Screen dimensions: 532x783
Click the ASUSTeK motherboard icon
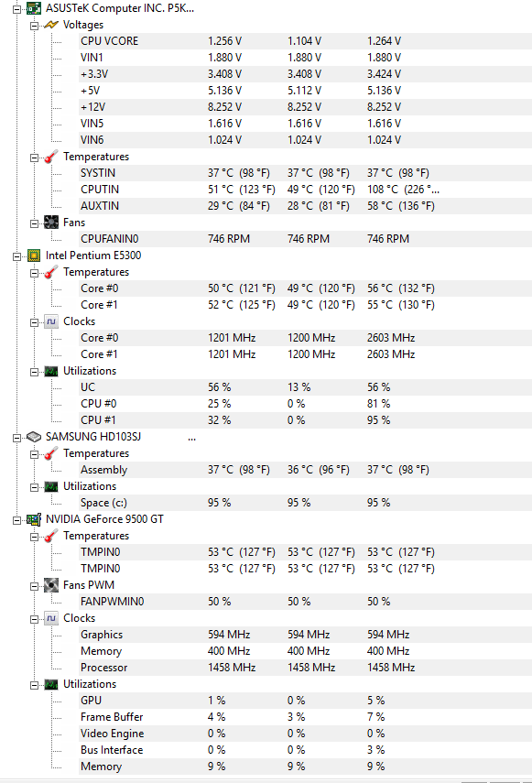(34, 8)
